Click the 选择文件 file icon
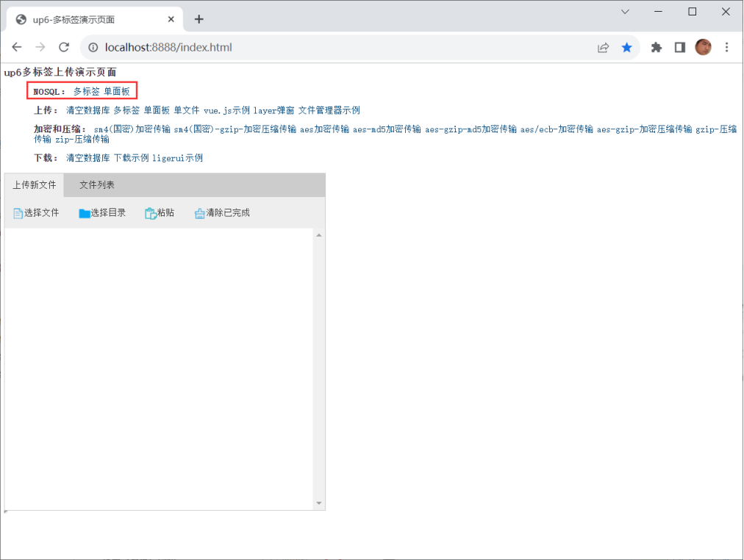This screenshot has height=560, width=744. click(x=18, y=213)
